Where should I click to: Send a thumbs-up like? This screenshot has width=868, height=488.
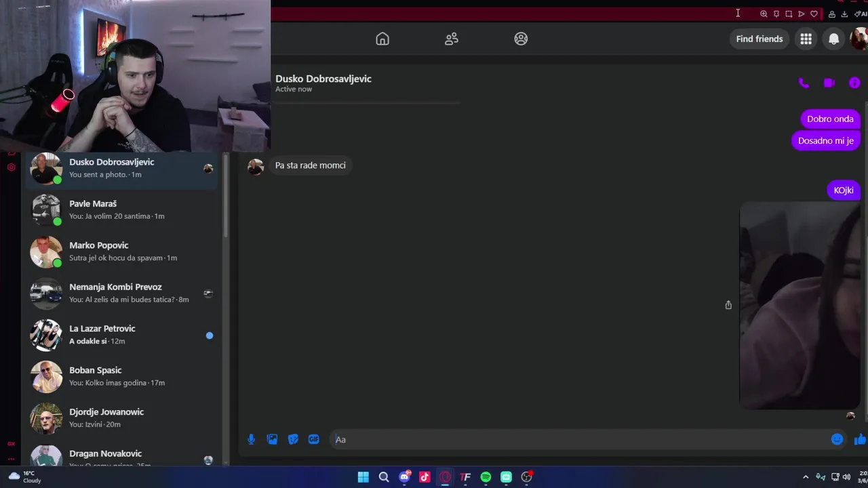(860, 439)
